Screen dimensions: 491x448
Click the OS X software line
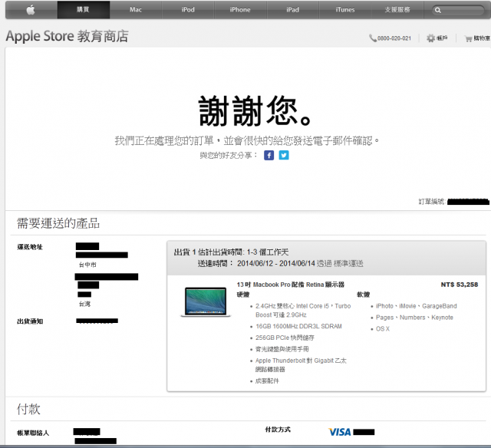383,329
